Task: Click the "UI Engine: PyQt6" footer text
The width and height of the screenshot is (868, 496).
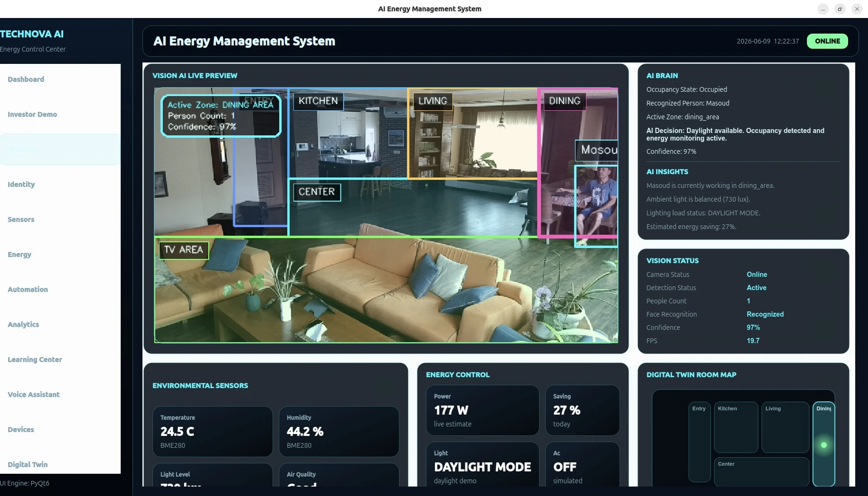Action: click(x=25, y=483)
